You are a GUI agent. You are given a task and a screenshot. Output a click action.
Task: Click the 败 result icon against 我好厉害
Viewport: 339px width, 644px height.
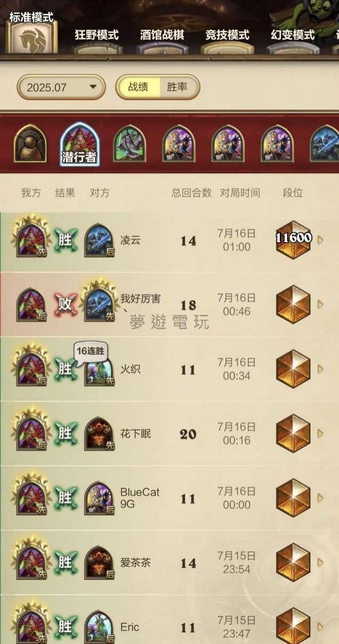(x=65, y=304)
